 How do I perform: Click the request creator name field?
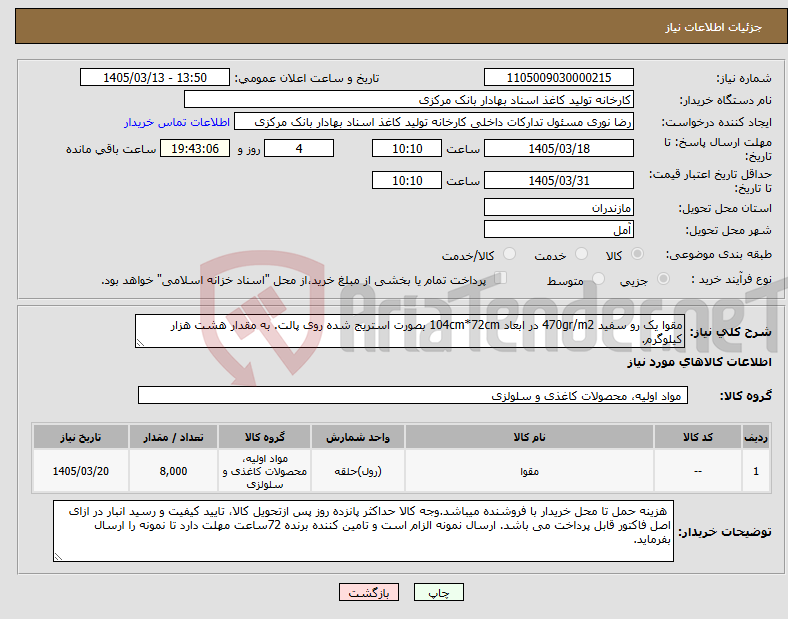click(434, 122)
